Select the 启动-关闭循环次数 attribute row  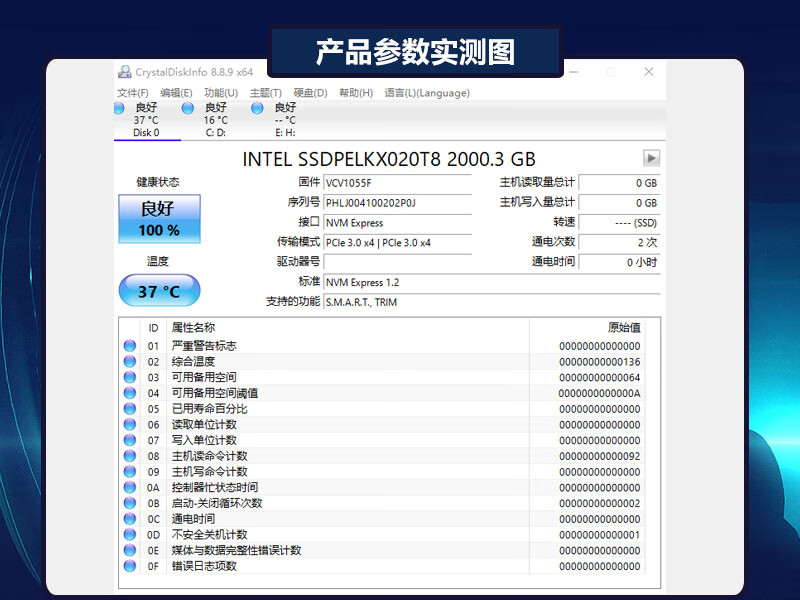click(383, 503)
